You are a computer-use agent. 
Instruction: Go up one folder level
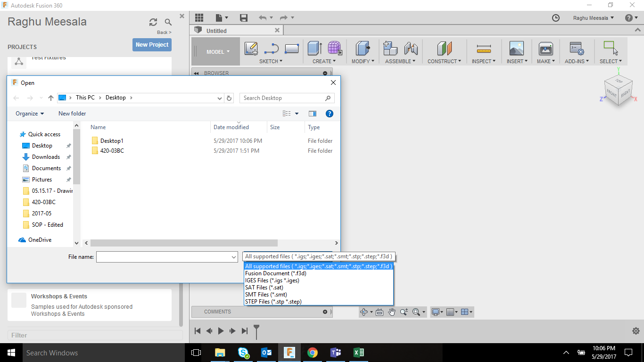click(x=51, y=98)
